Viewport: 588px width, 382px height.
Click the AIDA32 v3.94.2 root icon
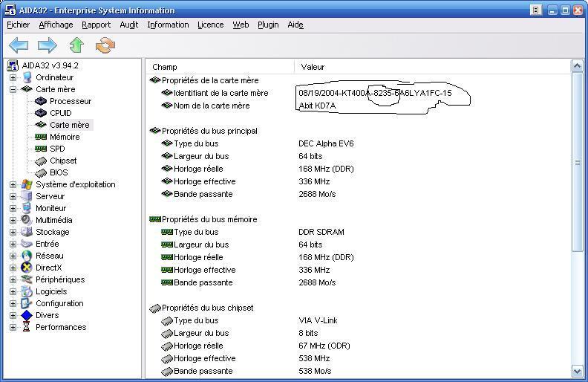click(x=13, y=65)
